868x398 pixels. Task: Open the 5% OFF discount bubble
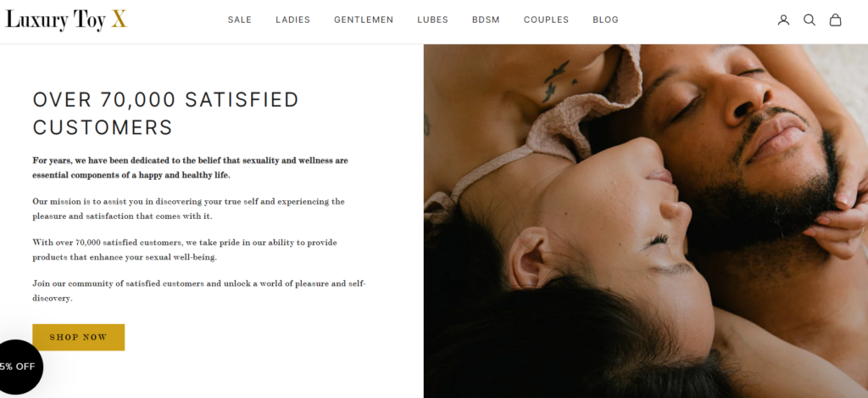coord(19,367)
